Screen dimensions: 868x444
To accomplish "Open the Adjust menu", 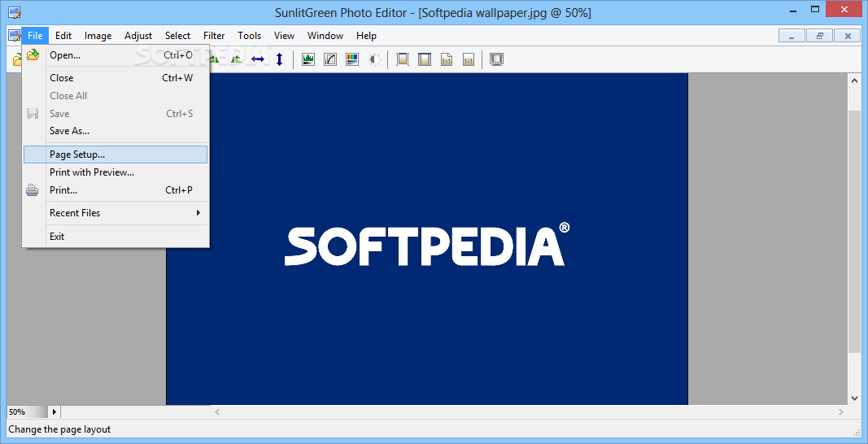I will coord(138,36).
